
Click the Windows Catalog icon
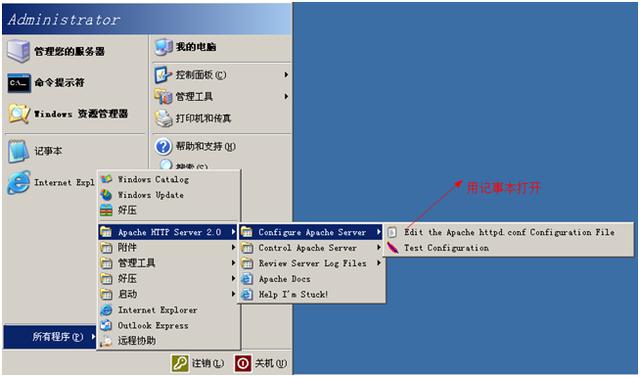pos(107,179)
